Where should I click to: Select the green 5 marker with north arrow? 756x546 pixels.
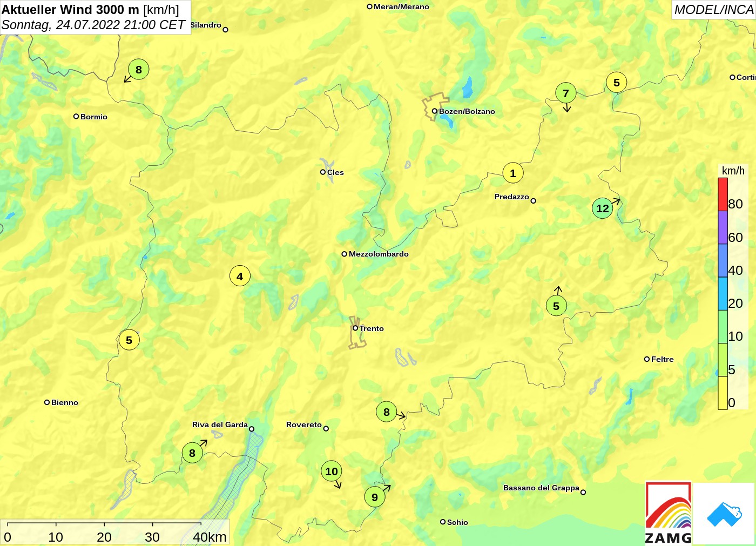click(556, 306)
